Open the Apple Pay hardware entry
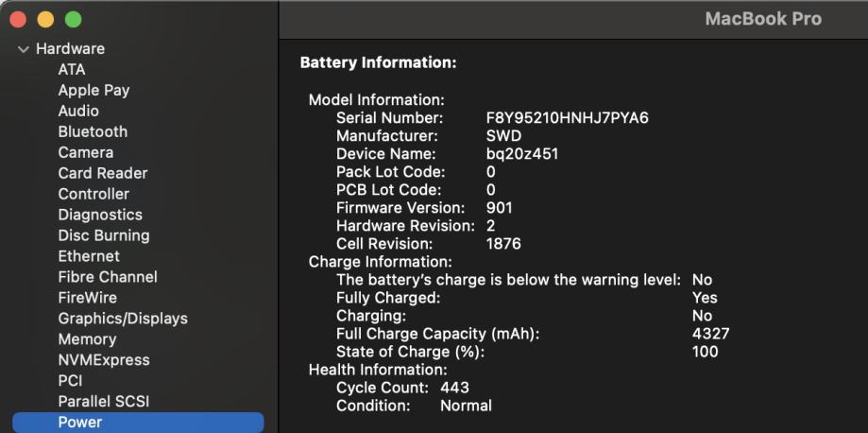 click(x=94, y=91)
